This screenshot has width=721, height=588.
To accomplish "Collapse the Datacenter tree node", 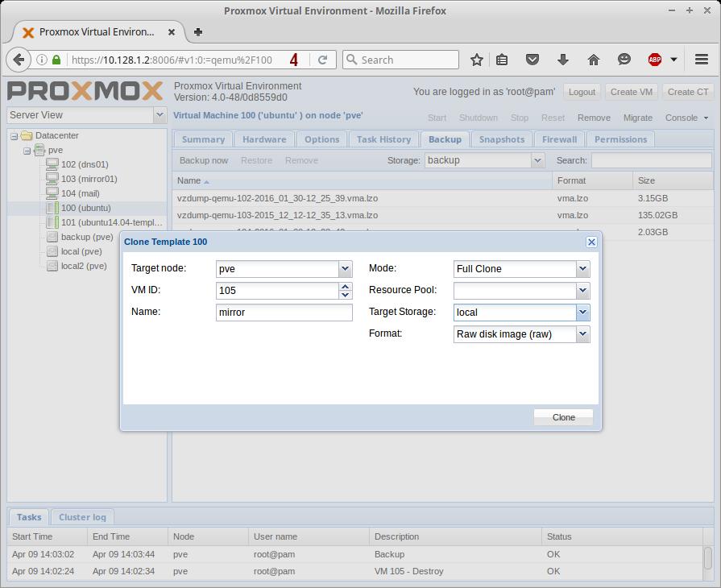I will tap(15, 136).
